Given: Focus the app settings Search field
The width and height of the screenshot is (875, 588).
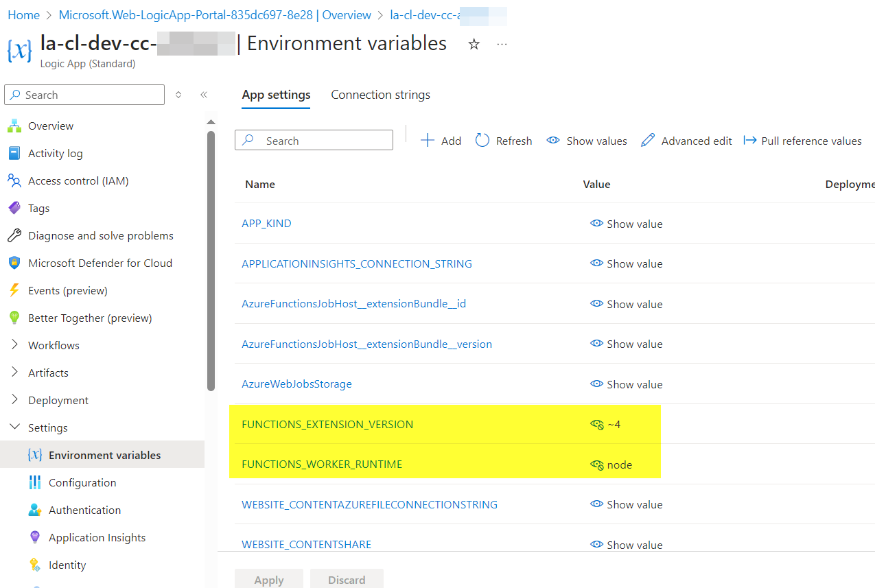Looking at the screenshot, I should tap(314, 141).
